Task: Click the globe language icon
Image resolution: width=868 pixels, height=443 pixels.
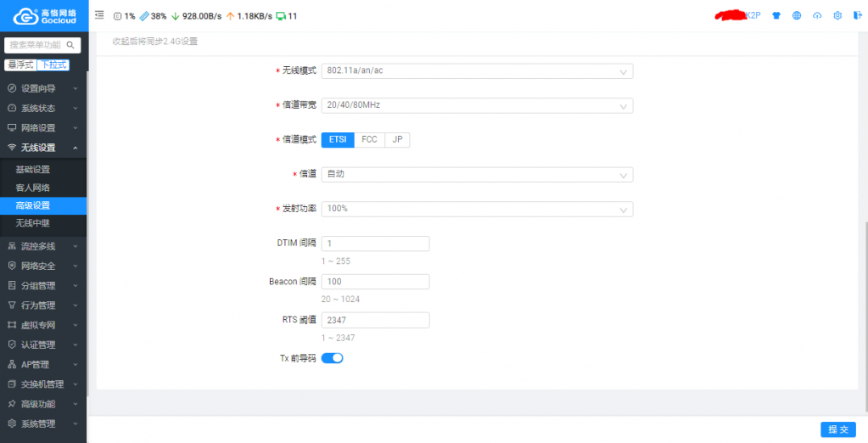Action: pos(797,15)
